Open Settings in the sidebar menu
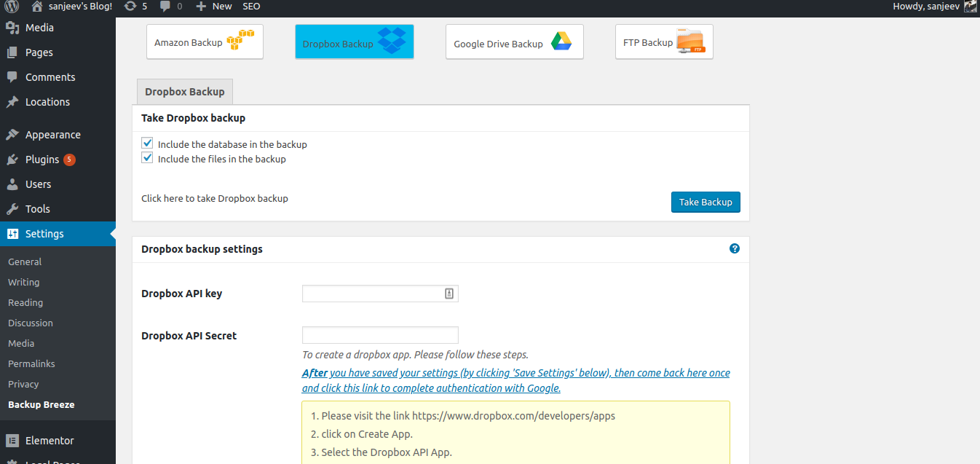980x464 pixels. 44,234
